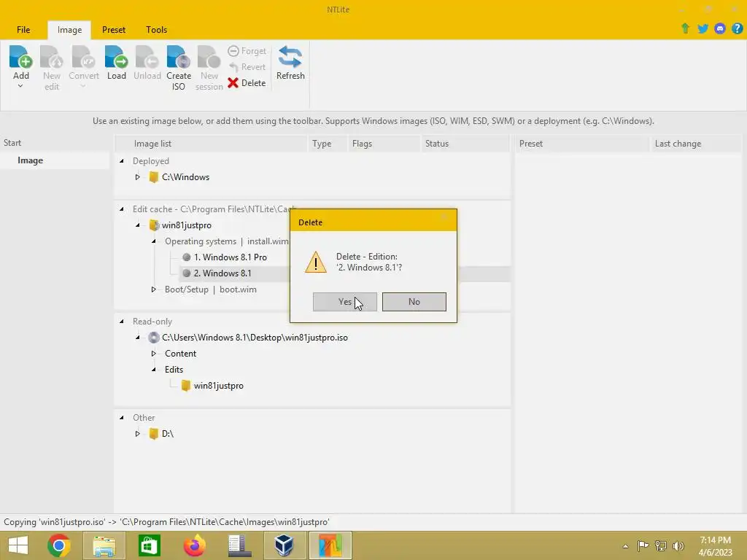Select the 1. Windows 8.1 Pro edition
747x560 pixels.
click(x=230, y=257)
